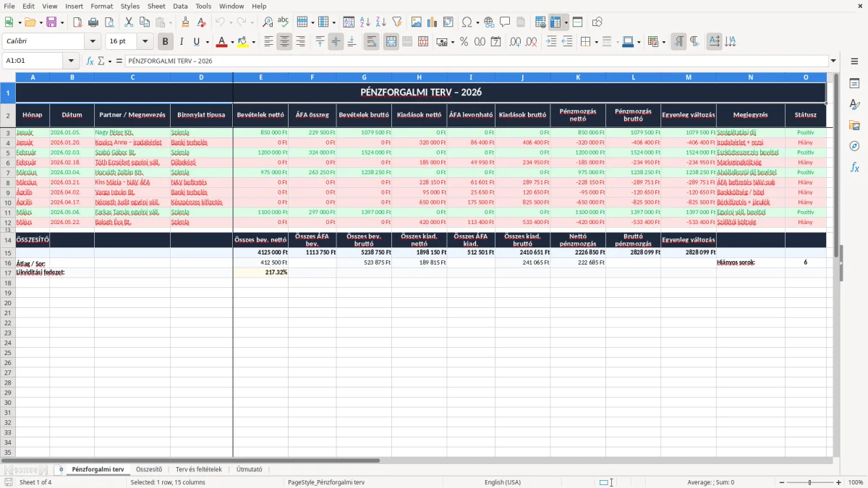Open Print Preview
Image resolution: width=868 pixels, height=488 pixels.
pyautogui.click(x=109, y=22)
